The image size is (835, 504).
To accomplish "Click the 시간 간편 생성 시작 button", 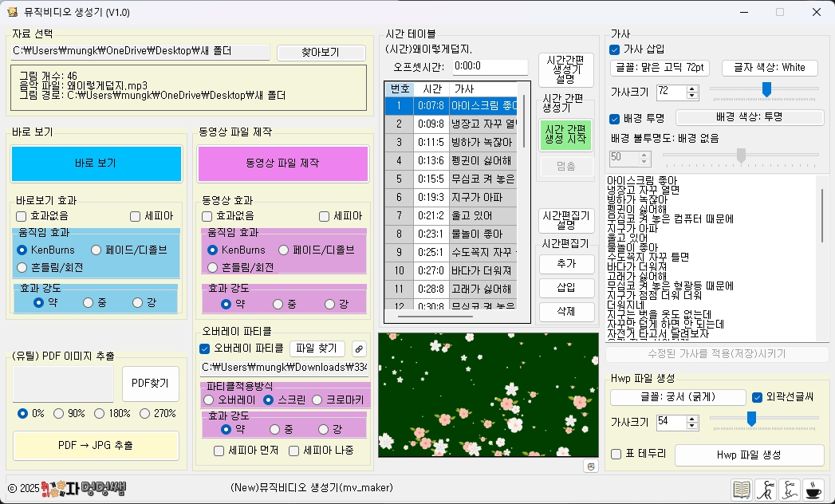I will click(x=565, y=136).
